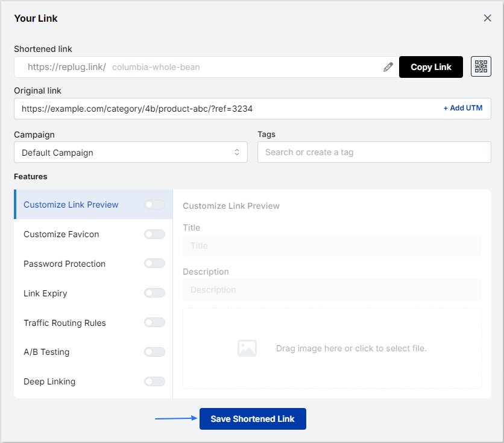Enable the A/B Testing toggle

tap(154, 352)
